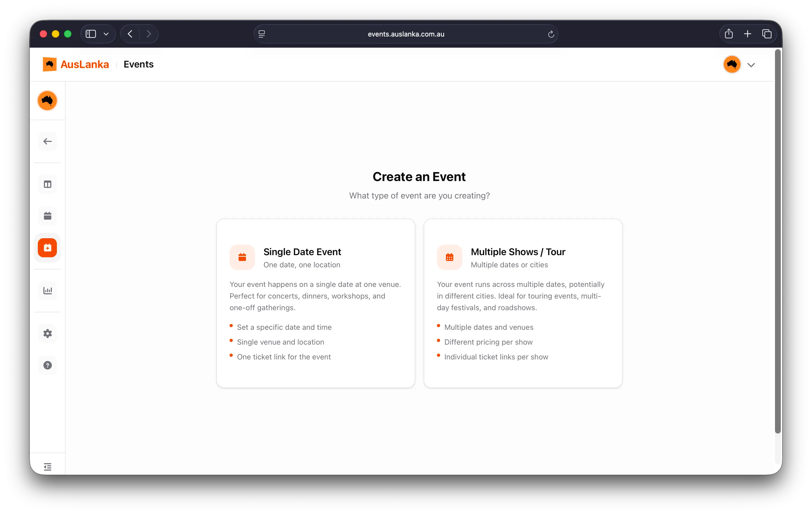Click 'Different pricing per show' bullet
Viewport: 812px width, 514px height.
tap(489, 342)
